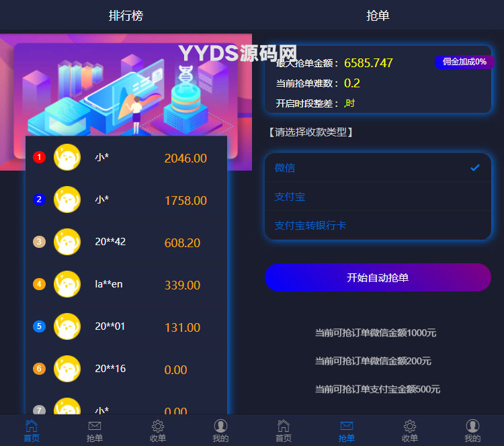Open the 20**42 leaderboard entry
Image resolution: width=504 pixels, height=446 pixels.
(x=126, y=242)
